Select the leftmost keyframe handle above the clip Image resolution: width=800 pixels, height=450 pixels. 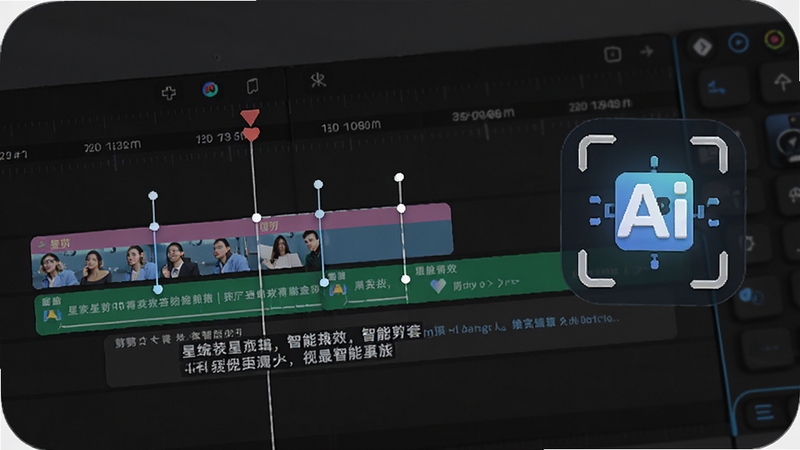tap(153, 195)
